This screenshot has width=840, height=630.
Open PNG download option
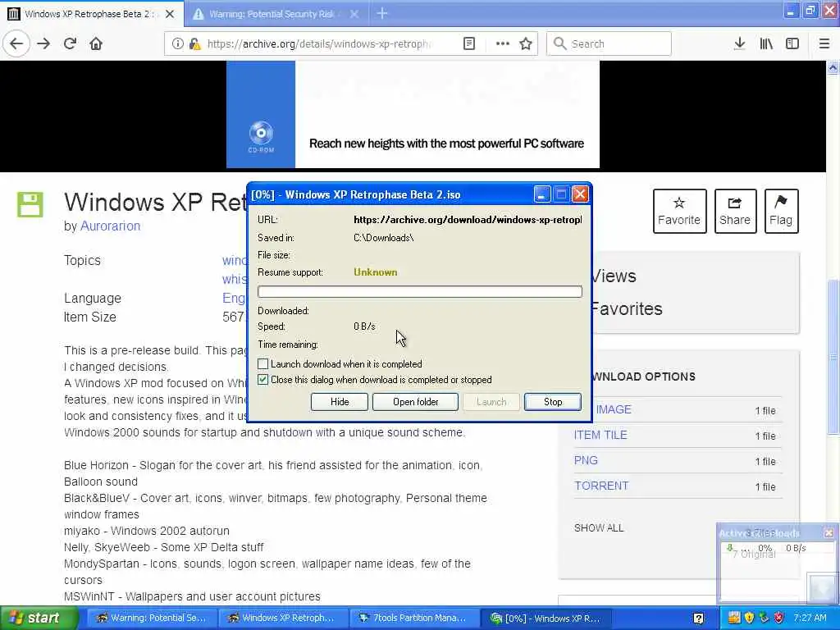click(586, 460)
